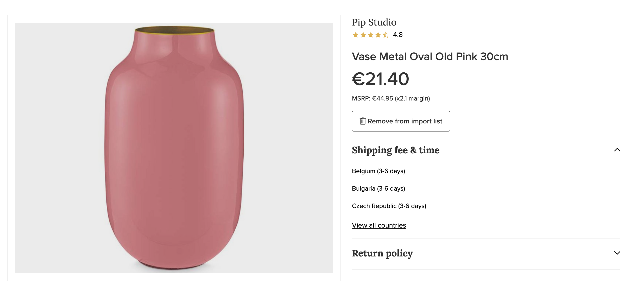Click the half-filled fifth rating star
Viewport: 644px width, 289px height.
pos(386,35)
